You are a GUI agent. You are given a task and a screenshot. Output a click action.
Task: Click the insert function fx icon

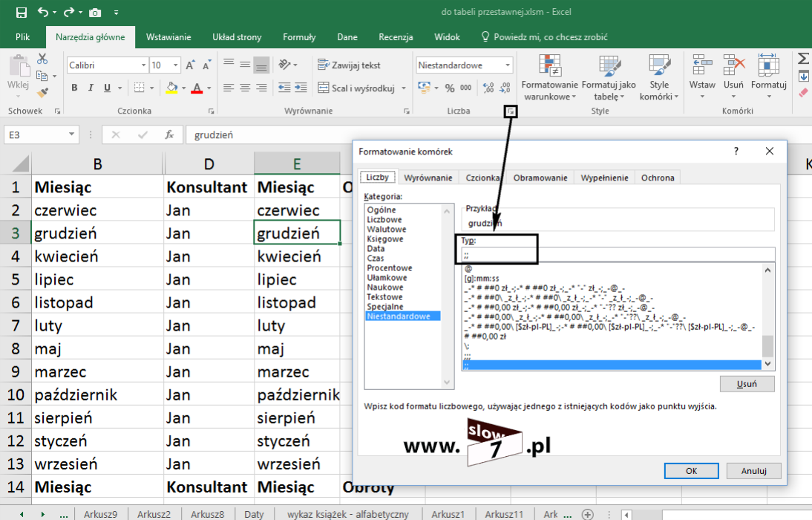pos(169,134)
